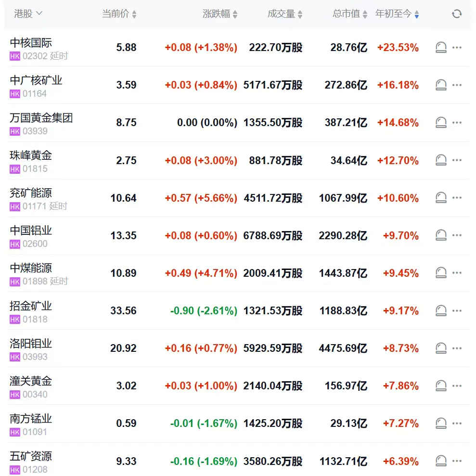Open more options for 珠峰黄金
The image size is (476, 476).
[457, 160]
